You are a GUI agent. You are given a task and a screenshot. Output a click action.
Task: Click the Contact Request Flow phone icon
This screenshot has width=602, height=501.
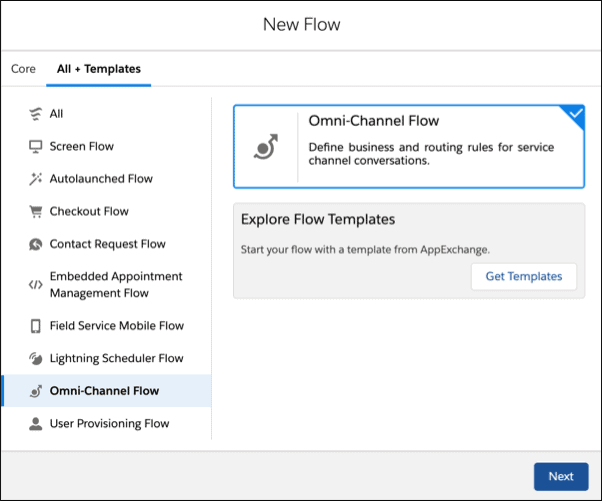point(35,244)
